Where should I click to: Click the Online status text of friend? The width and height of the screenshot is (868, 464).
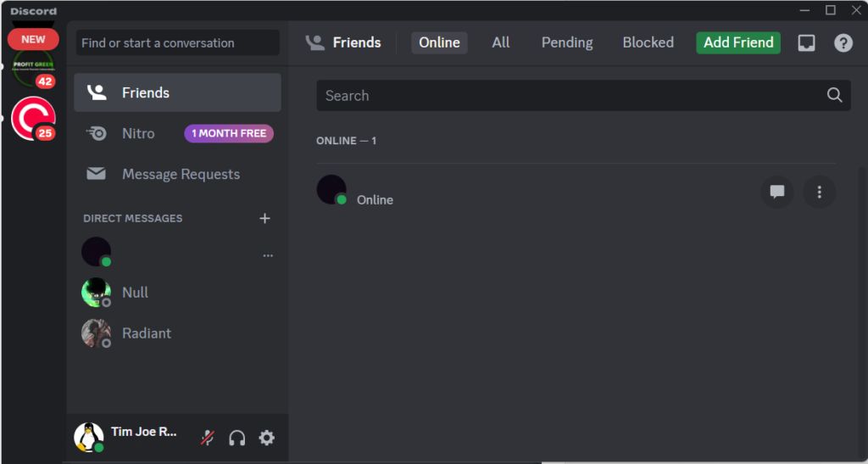pyautogui.click(x=375, y=200)
